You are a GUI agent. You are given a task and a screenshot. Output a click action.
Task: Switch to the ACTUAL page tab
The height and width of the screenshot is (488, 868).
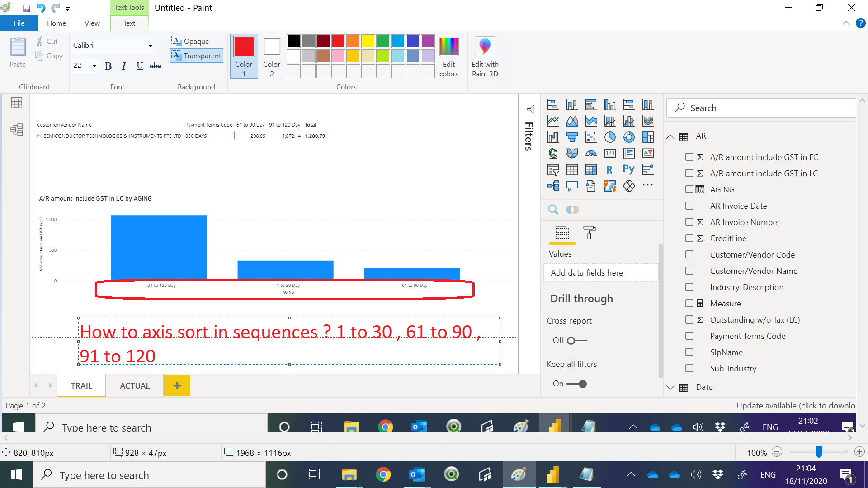(135, 385)
